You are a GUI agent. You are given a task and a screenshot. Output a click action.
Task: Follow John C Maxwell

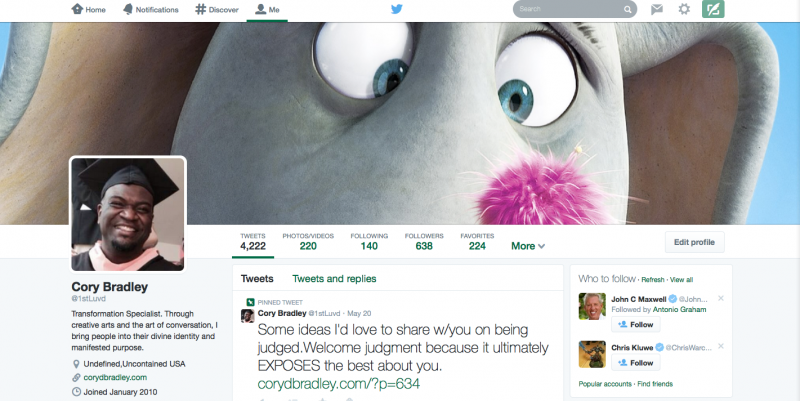[x=635, y=325]
